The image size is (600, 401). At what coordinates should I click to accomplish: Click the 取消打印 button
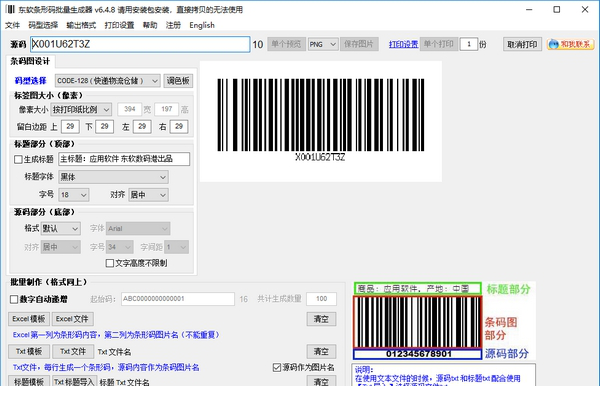522,44
